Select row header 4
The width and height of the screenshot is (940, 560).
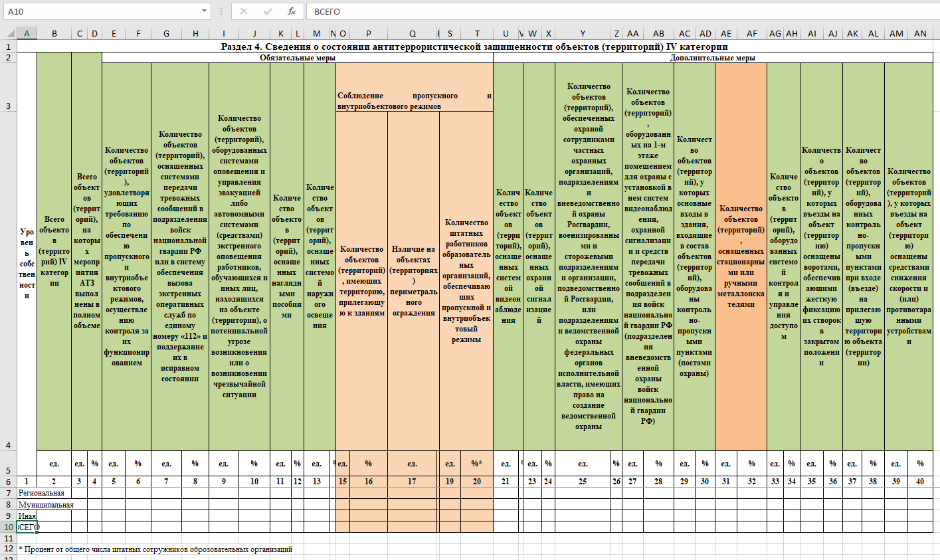coord(8,445)
